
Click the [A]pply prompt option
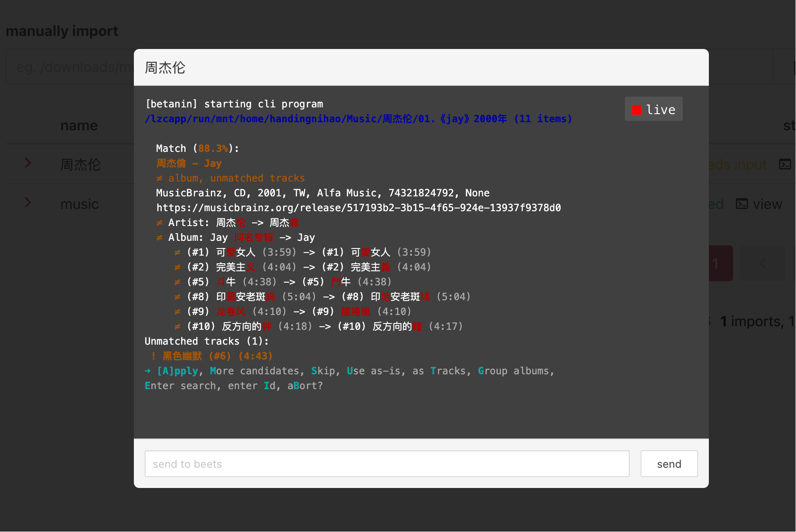177,371
